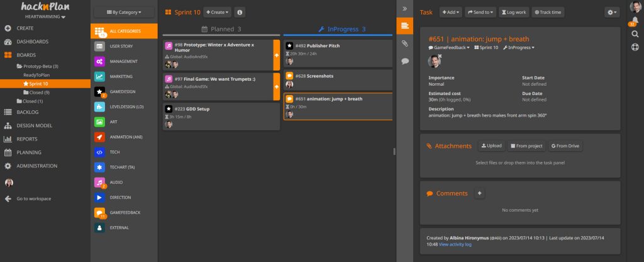Open the View activity log link
The height and width of the screenshot is (262, 644).
(x=455, y=244)
